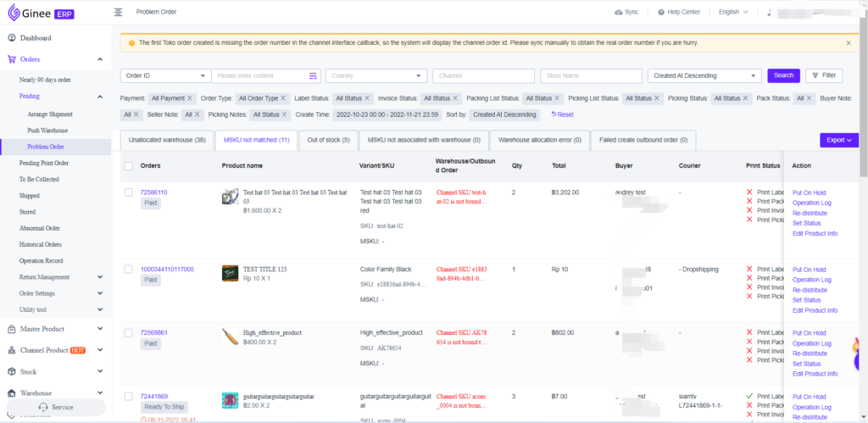This screenshot has width=868, height=423.
Task: Tick the select-all checkbox in Orders header
Action: point(129,165)
